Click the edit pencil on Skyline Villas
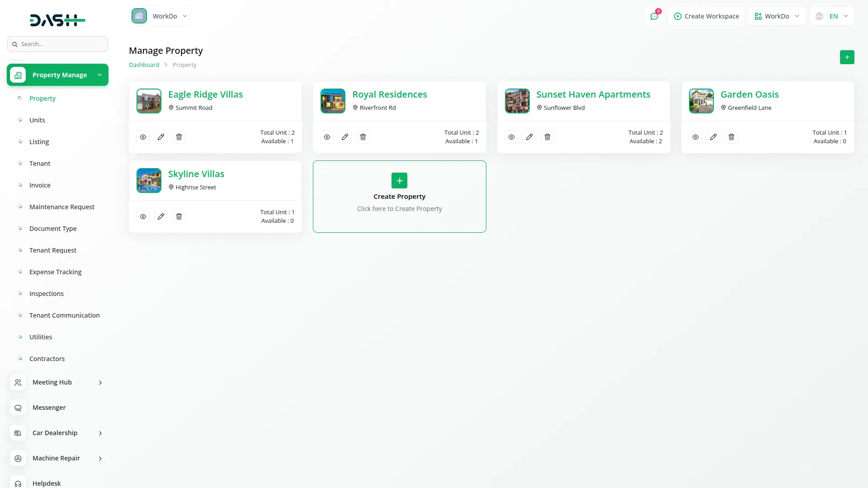This screenshot has height=488, width=868. tap(161, 216)
